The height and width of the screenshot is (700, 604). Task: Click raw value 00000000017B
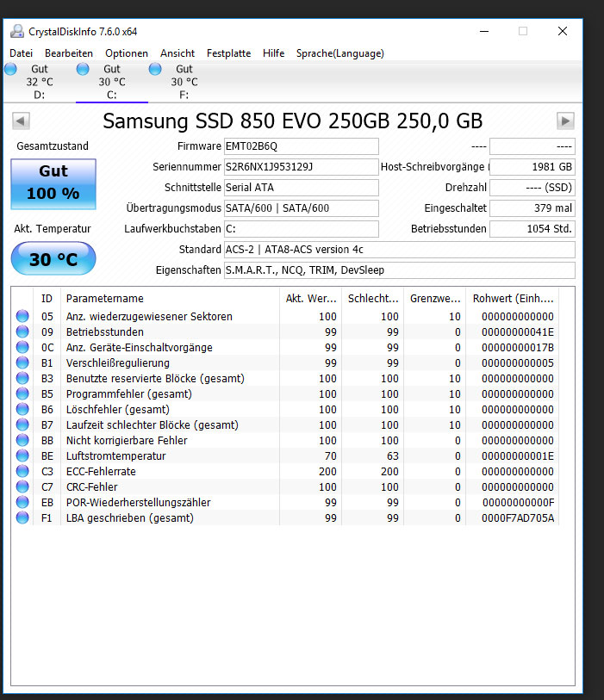click(518, 347)
